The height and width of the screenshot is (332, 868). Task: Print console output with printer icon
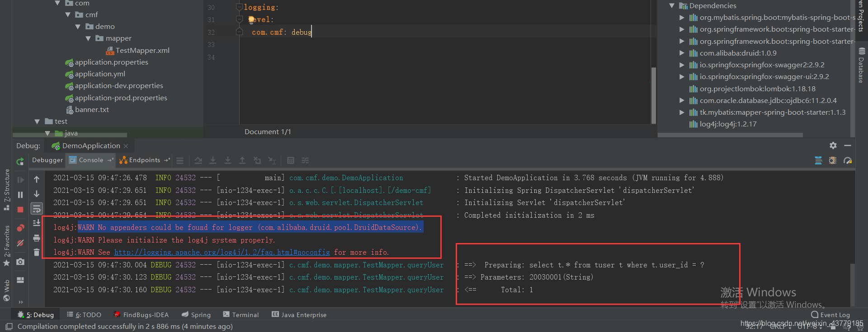pyautogui.click(x=37, y=238)
